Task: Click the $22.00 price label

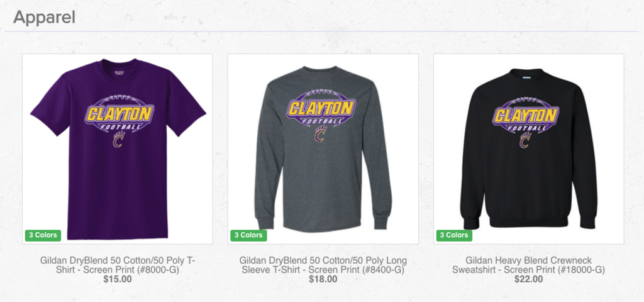Action: click(528, 279)
